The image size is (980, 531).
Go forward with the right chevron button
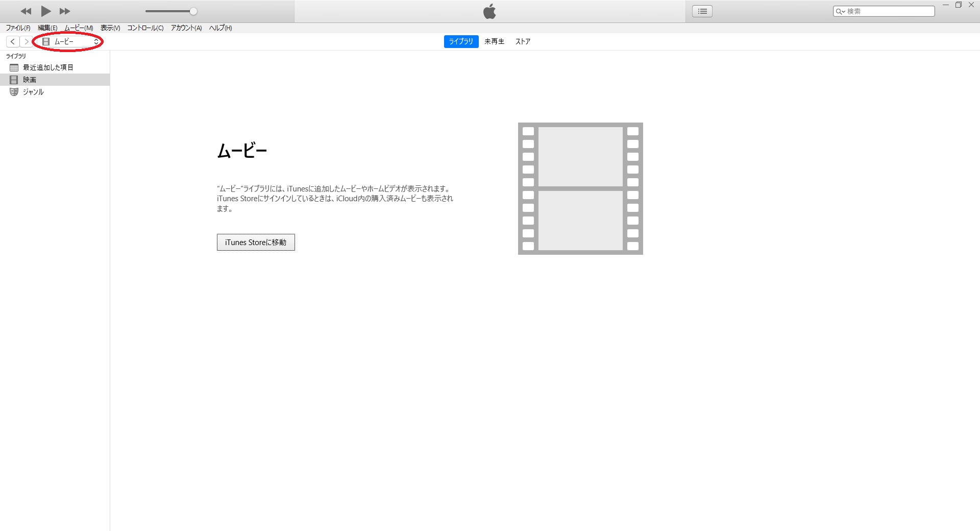coord(26,42)
